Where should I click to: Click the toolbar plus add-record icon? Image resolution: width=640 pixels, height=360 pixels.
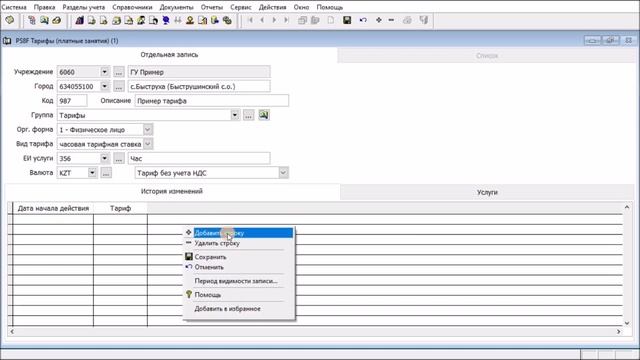pyautogui.click(x=379, y=20)
